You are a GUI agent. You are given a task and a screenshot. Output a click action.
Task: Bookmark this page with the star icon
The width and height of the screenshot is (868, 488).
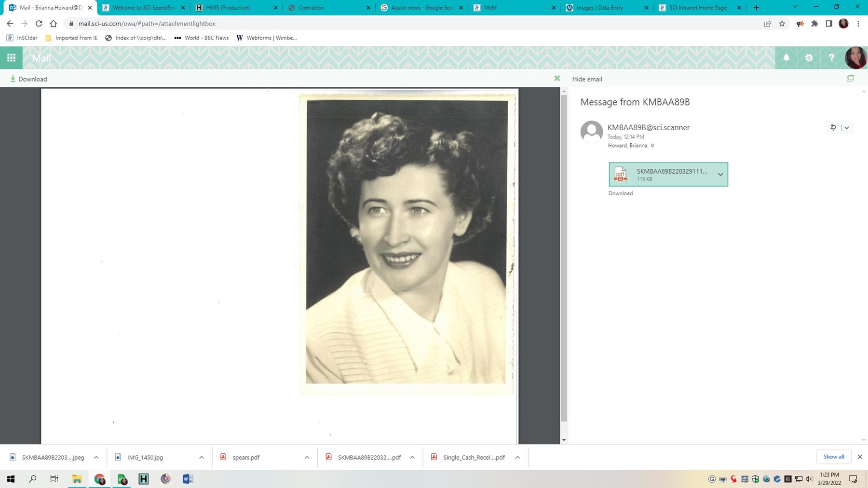coord(782,23)
